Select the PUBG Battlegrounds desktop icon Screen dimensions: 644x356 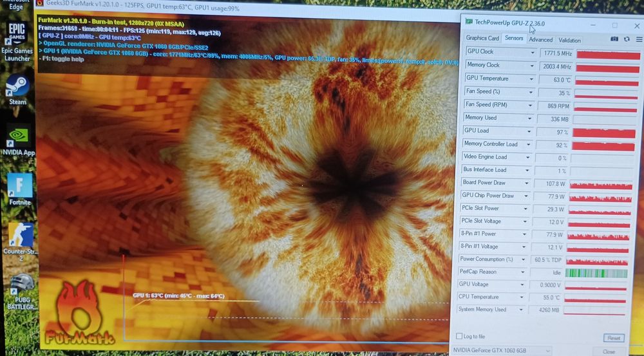(22, 292)
